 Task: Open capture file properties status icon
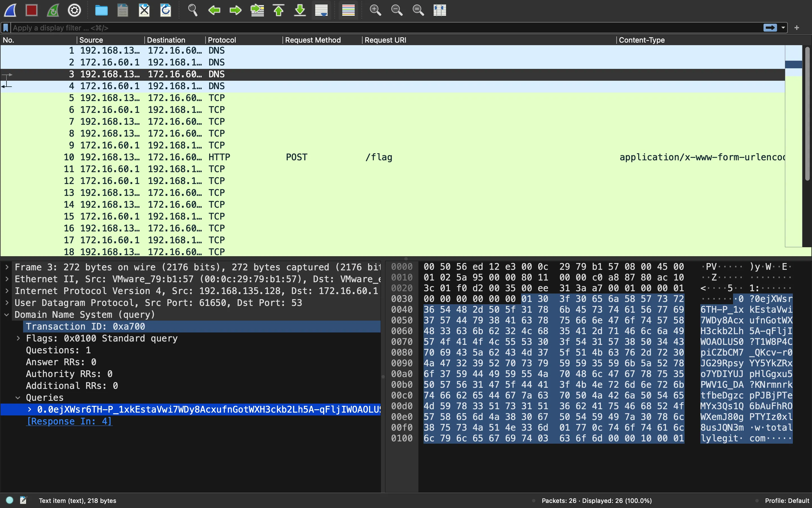coord(23,500)
